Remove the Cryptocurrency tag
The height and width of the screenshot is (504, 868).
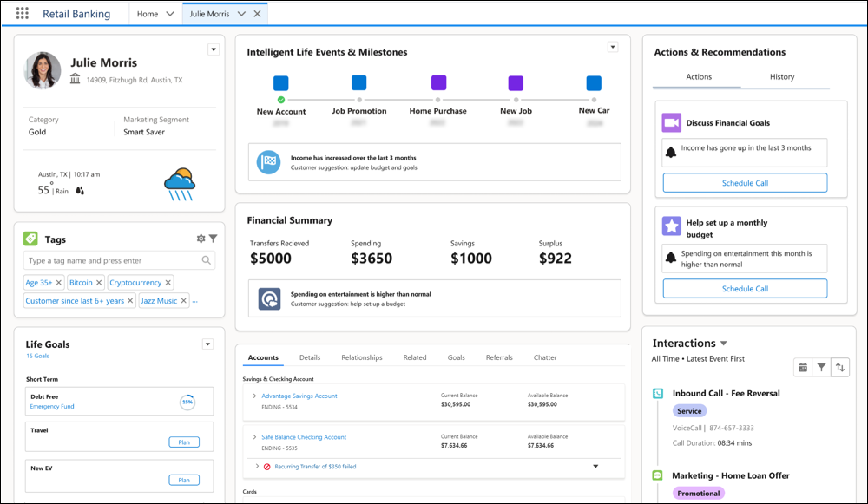[168, 282]
